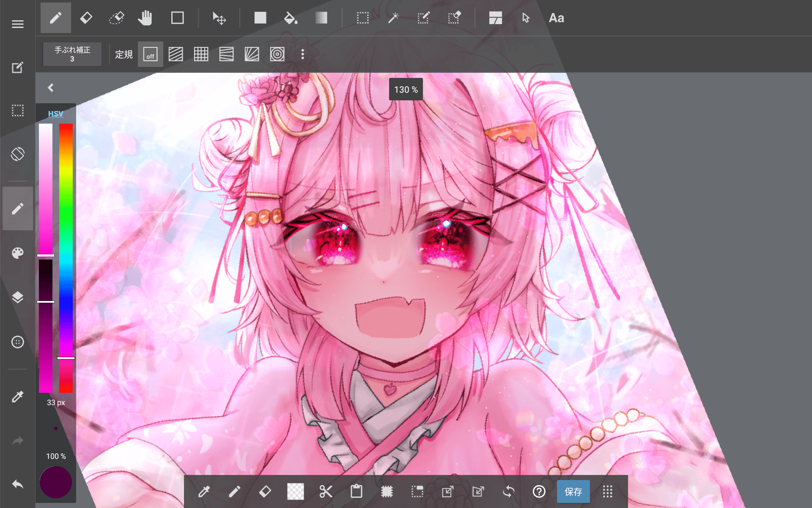The height and width of the screenshot is (508, 812).
Task: Open ruler more options three dots
Action: pos(303,54)
